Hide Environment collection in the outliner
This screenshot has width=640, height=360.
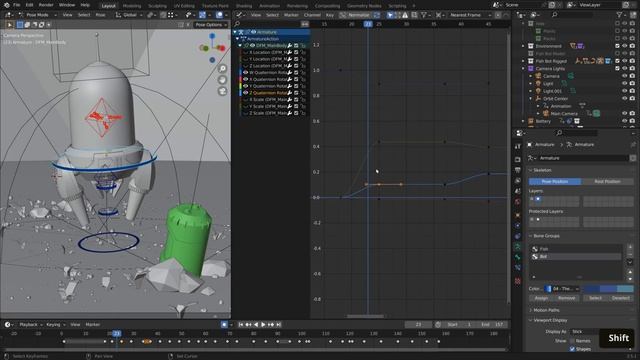point(625,46)
